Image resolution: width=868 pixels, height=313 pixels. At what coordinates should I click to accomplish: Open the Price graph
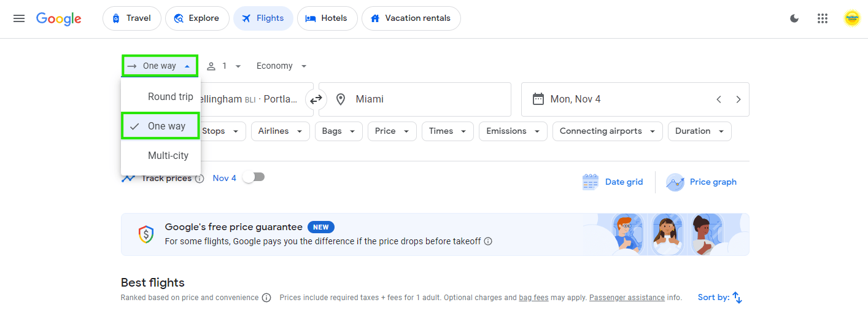[702, 182]
